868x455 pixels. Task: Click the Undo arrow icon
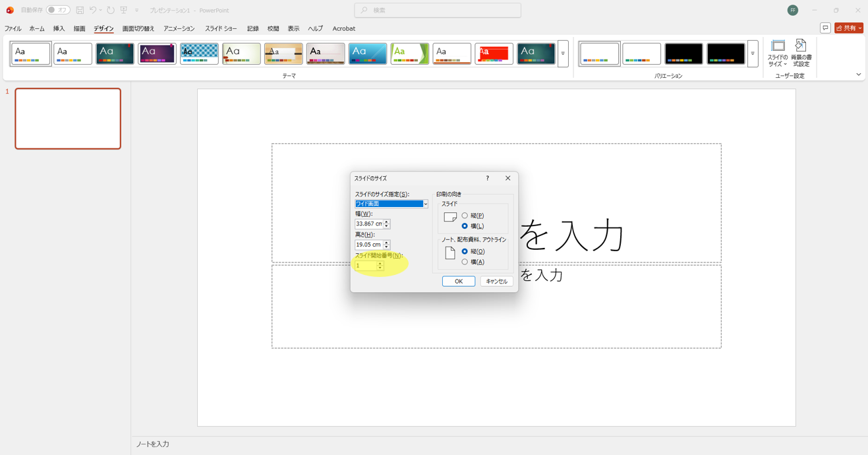pyautogui.click(x=93, y=11)
